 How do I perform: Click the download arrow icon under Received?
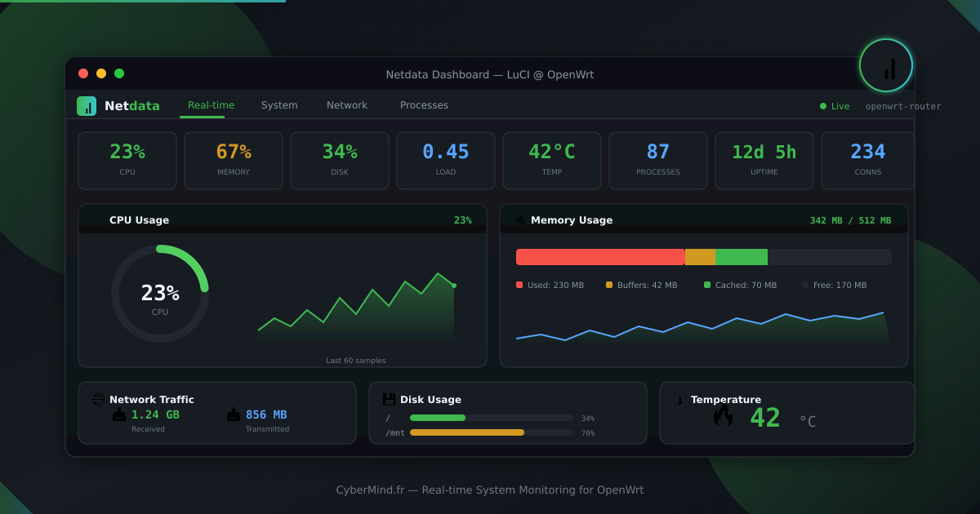click(118, 415)
